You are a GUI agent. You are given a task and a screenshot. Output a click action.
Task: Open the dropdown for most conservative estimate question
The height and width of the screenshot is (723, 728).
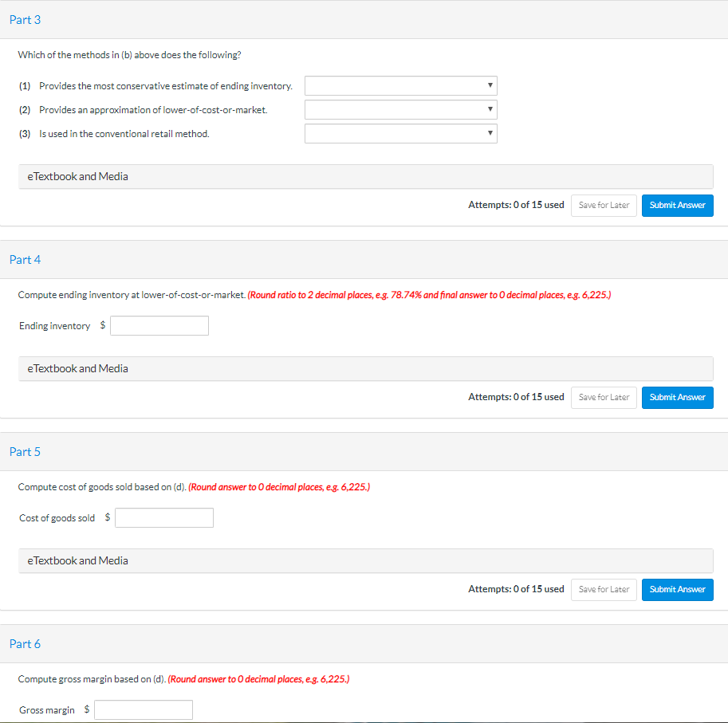[x=400, y=85]
